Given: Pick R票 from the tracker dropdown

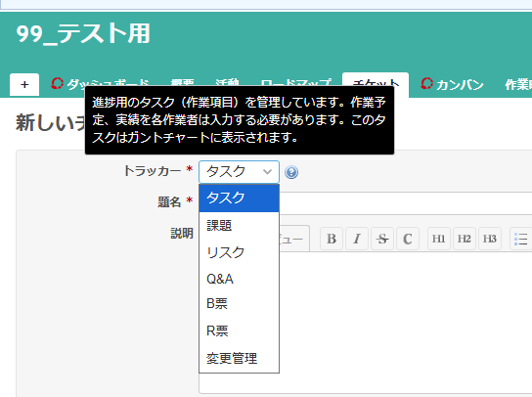Looking at the screenshot, I should point(239,331).
